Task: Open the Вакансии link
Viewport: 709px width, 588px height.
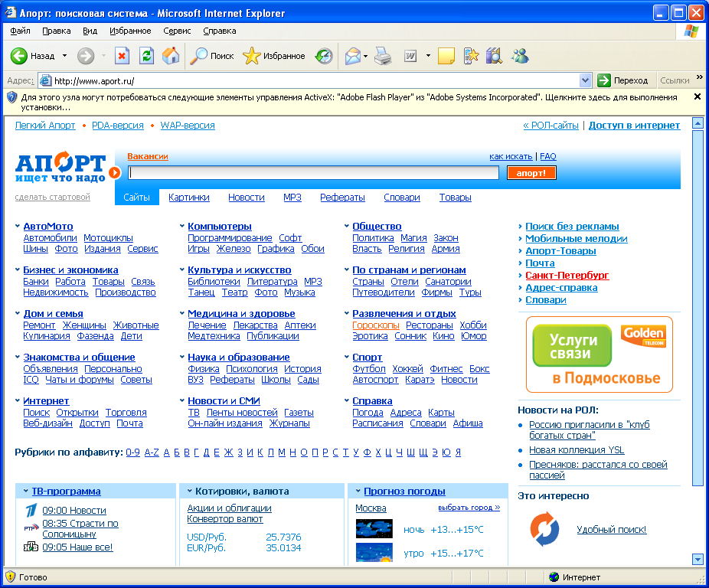Action: point(148,156)
